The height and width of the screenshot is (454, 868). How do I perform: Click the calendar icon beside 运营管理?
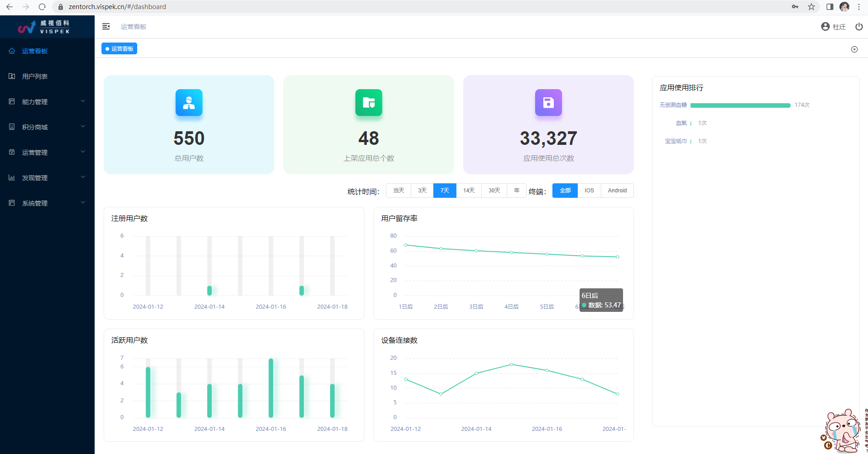click(12, 152)
